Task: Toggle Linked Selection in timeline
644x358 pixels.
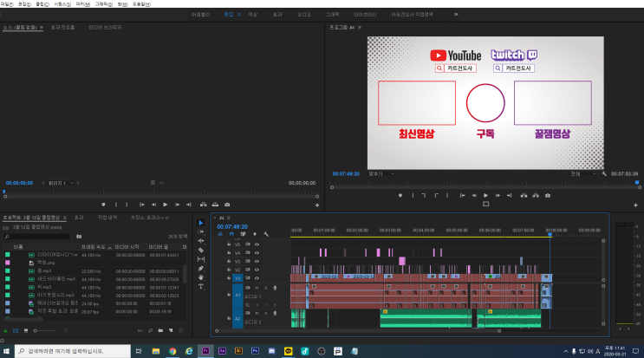Action: 244,234
